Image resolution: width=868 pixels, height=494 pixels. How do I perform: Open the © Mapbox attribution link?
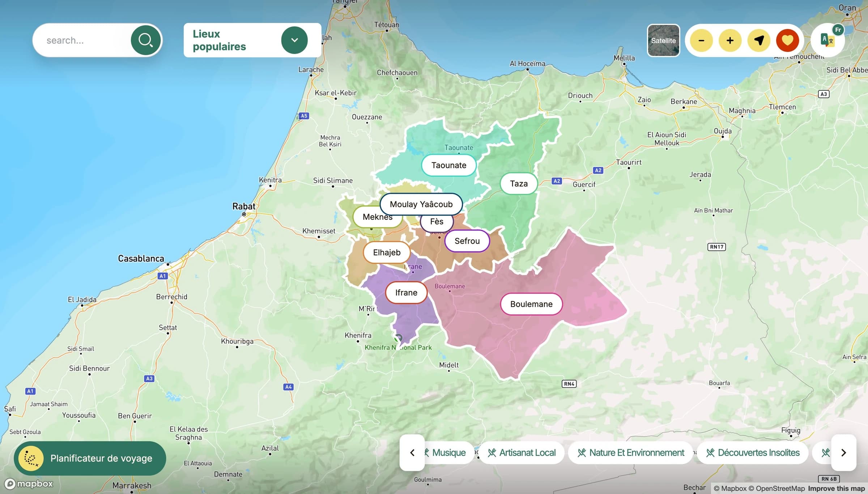pos(730,489)
